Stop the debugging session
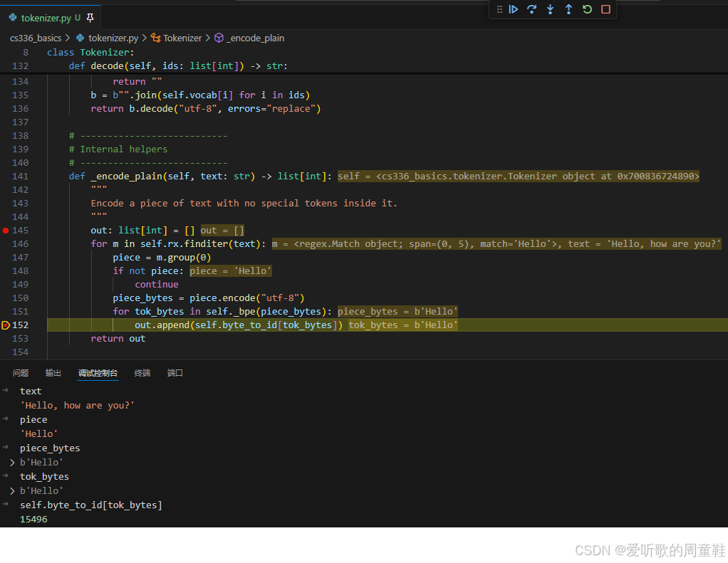The width and height of the screenshot is (728, 563). click(x=605, y=9)
